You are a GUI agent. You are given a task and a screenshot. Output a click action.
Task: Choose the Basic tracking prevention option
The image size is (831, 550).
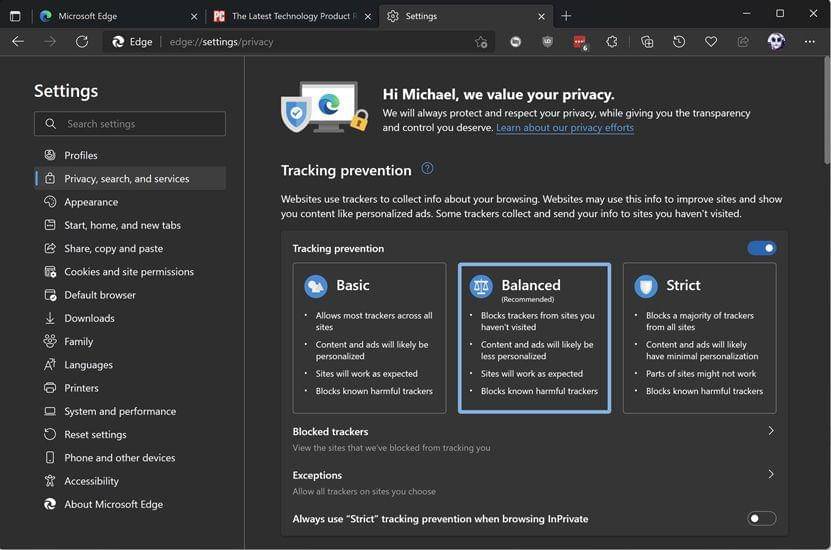[369, 337]
